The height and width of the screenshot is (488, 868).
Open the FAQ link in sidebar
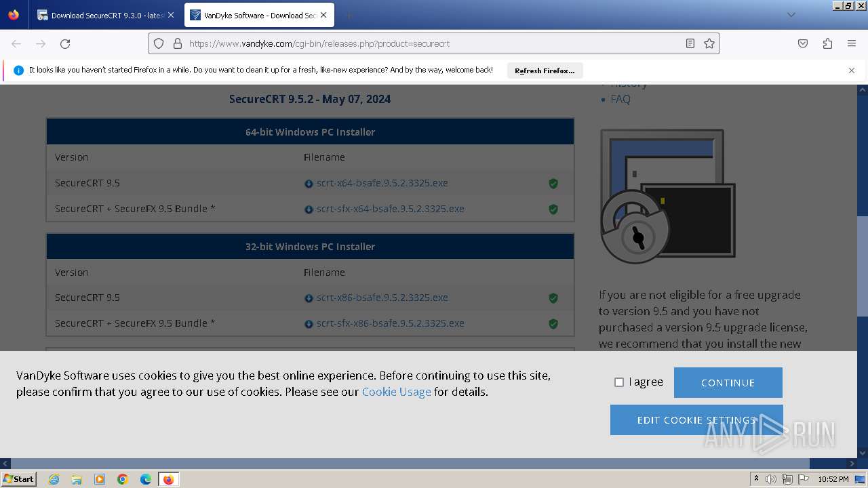[620, 99]
